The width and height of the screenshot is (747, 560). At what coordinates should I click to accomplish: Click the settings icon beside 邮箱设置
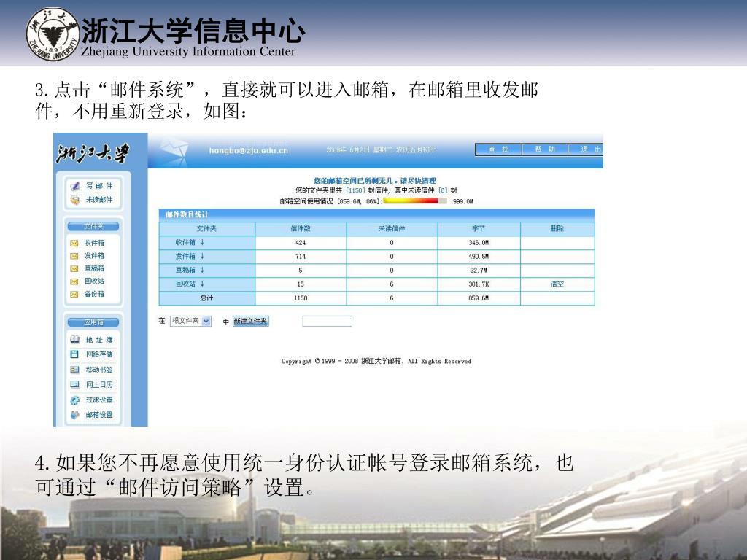pyautogui.click(x=75, y=415)
